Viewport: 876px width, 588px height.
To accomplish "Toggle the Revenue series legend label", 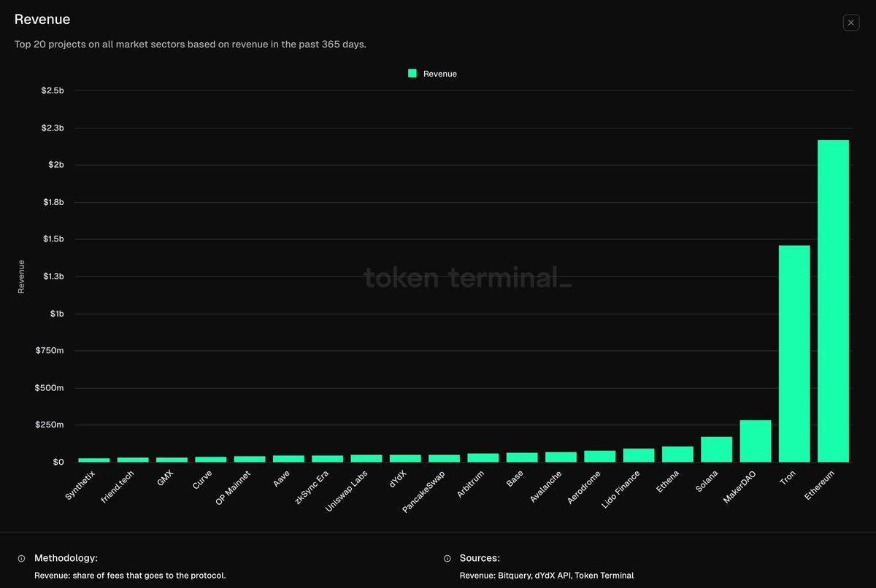I will 439,74.
